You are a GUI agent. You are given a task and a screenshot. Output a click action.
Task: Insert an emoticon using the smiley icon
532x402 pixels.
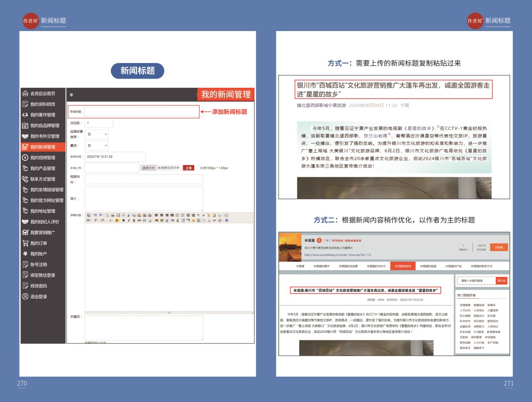coord(193,220)
